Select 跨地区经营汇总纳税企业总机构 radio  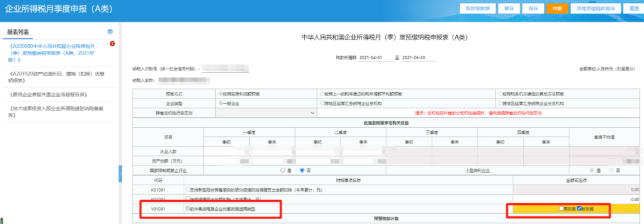[x=321, y=103]
